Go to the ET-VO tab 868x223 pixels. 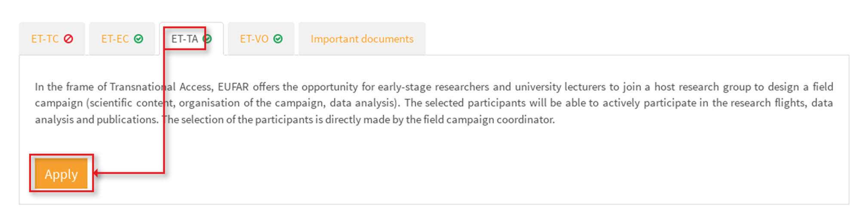click(254, 39)
